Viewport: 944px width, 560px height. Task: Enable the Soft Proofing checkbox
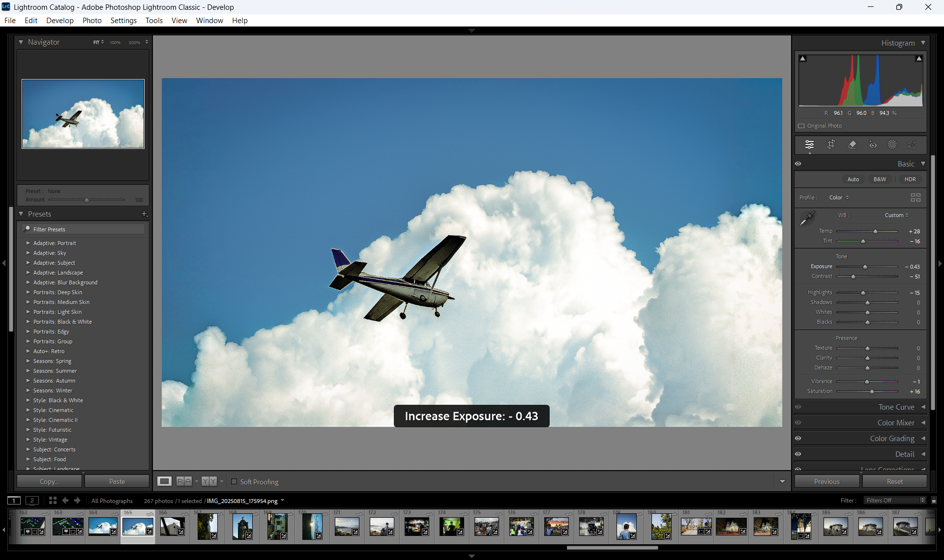click(234, 482)
